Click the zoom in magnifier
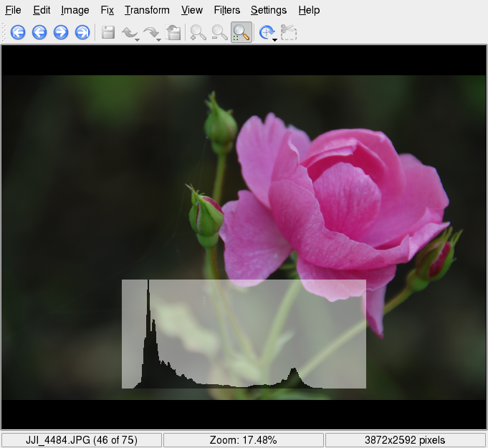Image resolution: width=488 pixels, height=448 pixels. tap(198, 32)
